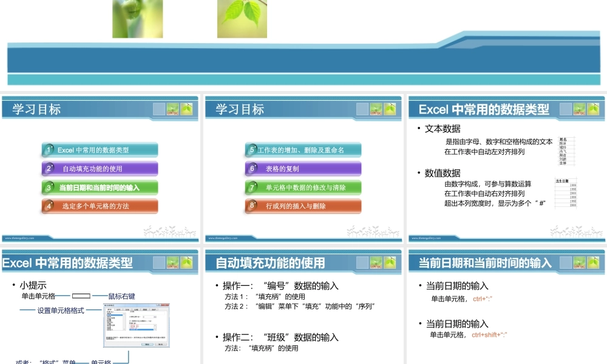Click teal bar '工作表的增加、删除及重命名'
Viewport: 607px width, 364px height.
(x=303, y=150)
